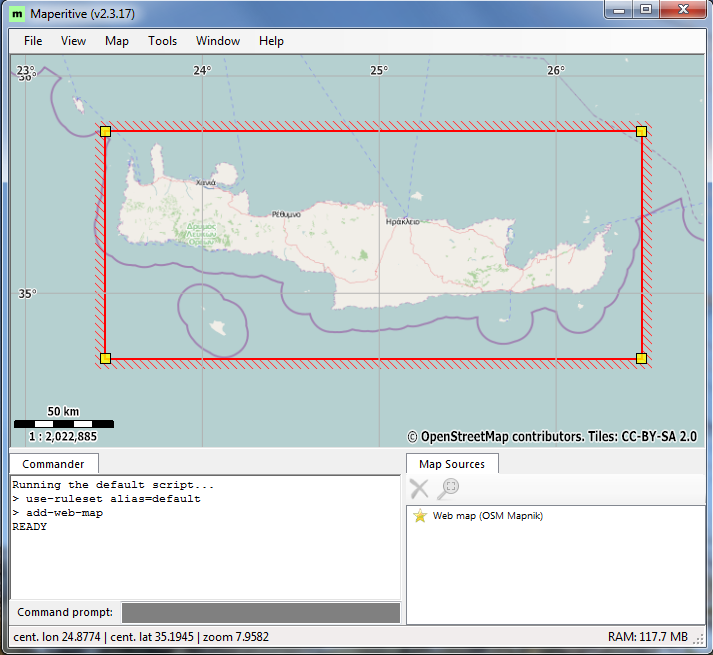Click the star icon beside Web map entry
The image size is (713, 655).
(420, 516)
